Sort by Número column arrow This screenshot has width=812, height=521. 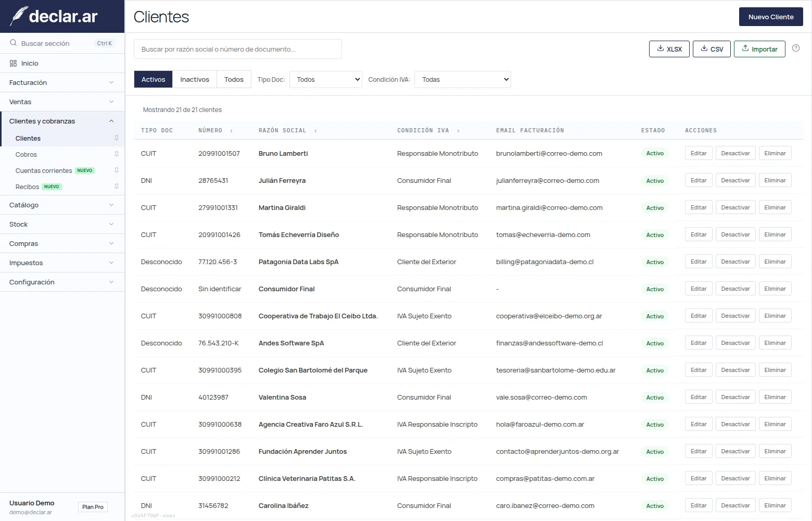click(232, 131)
